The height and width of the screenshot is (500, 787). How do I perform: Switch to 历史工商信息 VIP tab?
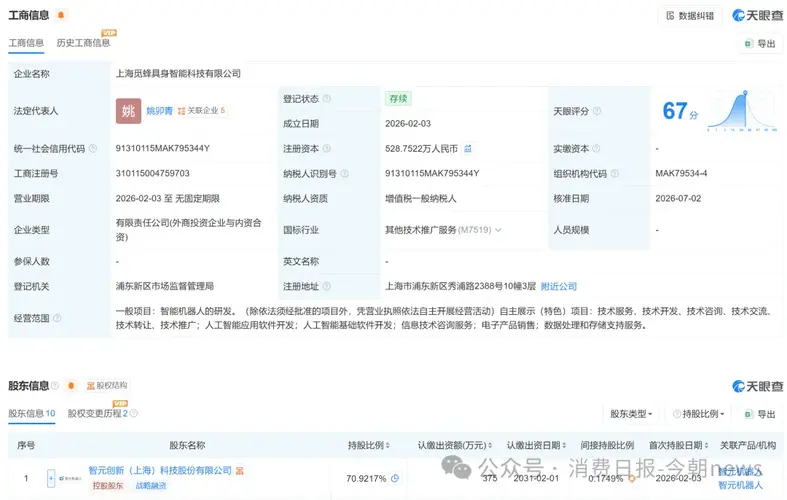tap(83, 43)
